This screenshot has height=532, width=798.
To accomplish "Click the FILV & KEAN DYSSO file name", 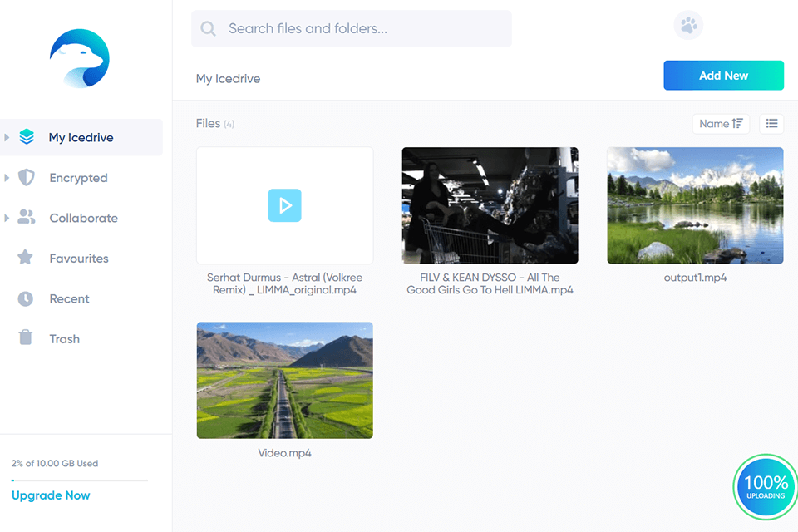I will [490, 283].
